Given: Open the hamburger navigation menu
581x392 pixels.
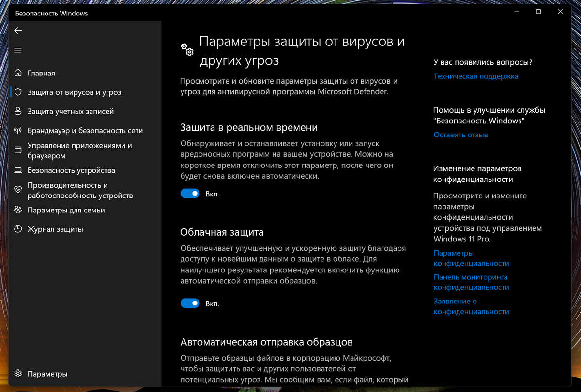Looking at the screenshot, I should (18, 50).
